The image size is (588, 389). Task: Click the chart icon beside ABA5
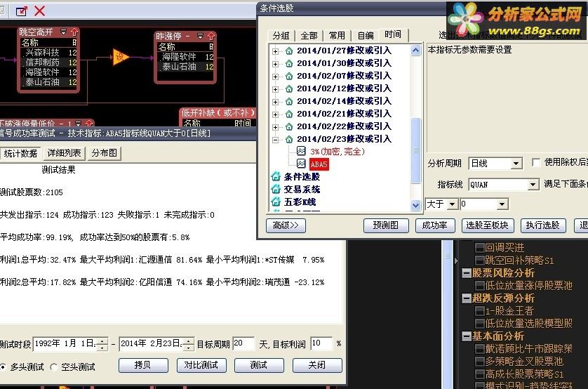(301, 164)
